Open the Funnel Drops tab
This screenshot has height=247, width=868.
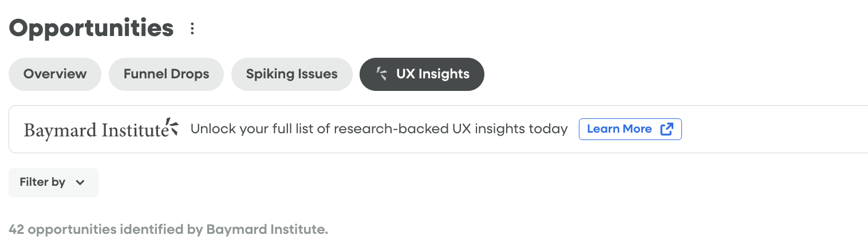pyautogui.click(x=166, y=74)
